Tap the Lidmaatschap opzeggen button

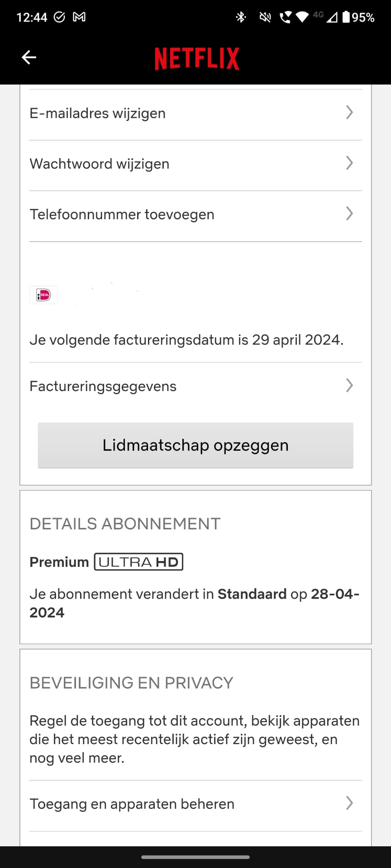click(x=195, y=445)
